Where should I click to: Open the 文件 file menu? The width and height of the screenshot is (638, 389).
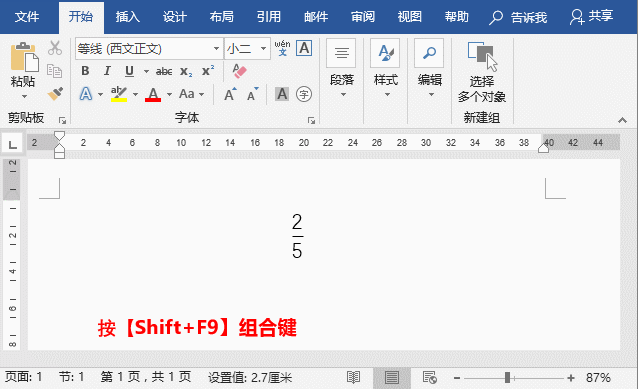(27, 17)
